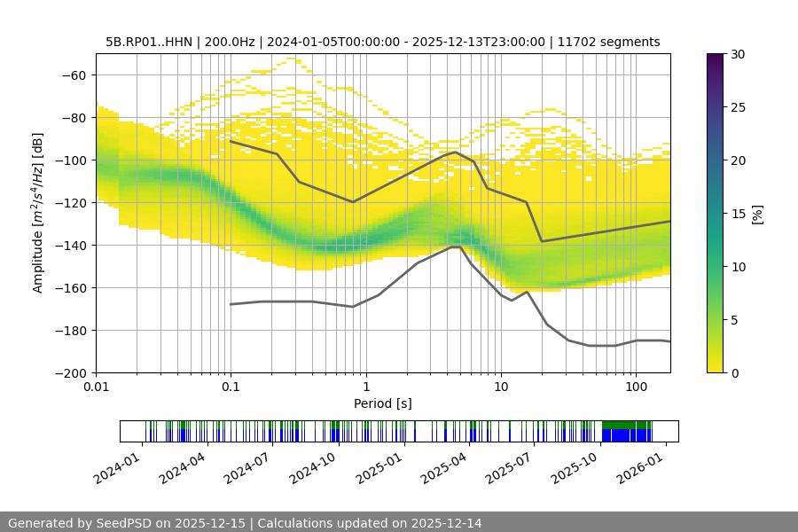Click the 10 tick label on the period axis
The width and height of the screenshot is (798, 532).
[x=500, y=387]
